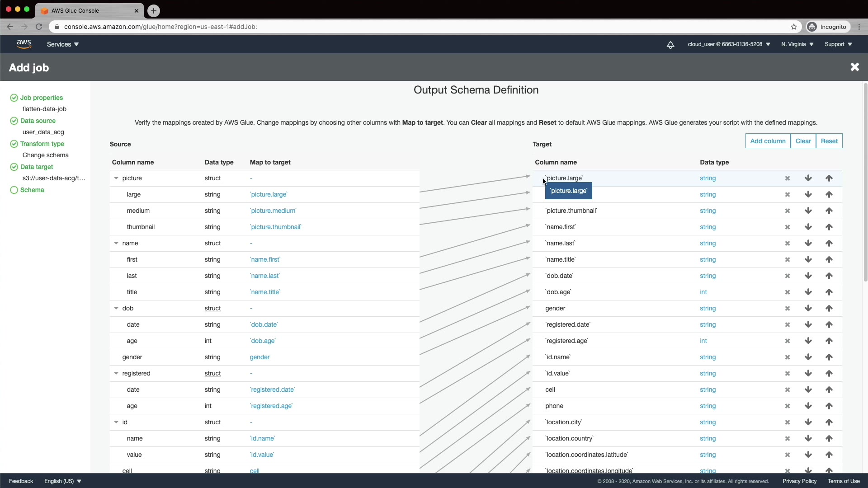Collapse the picture struct row
Image resolution: width=868 pixels, height=488 pixels.
116,178
